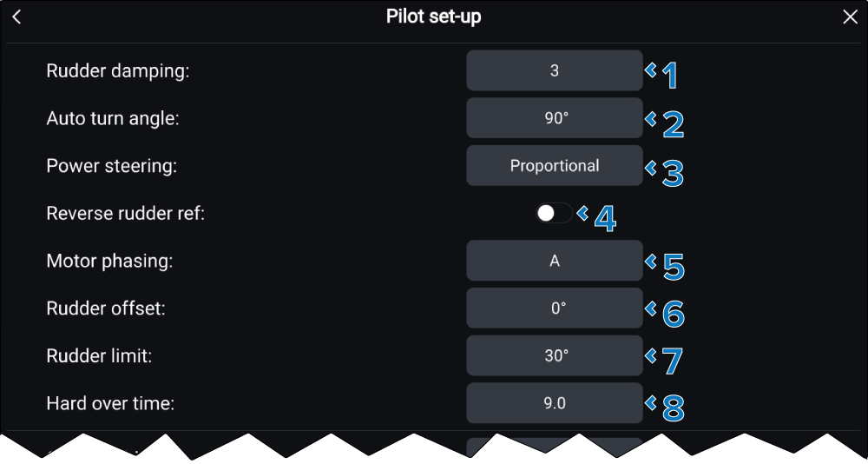Click the callout marker number 8
The width and height of the screenshot is (868, 464).
tap(673, 408)
